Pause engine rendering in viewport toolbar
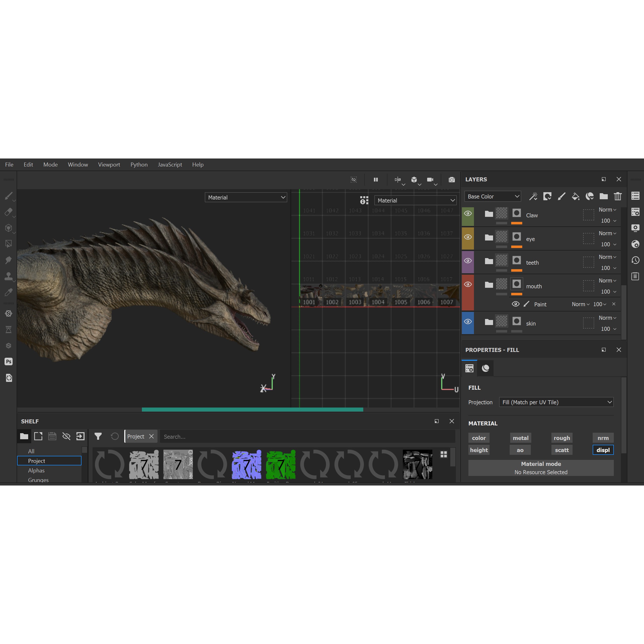Screen dimensions: 644x644 coord(376,180)
